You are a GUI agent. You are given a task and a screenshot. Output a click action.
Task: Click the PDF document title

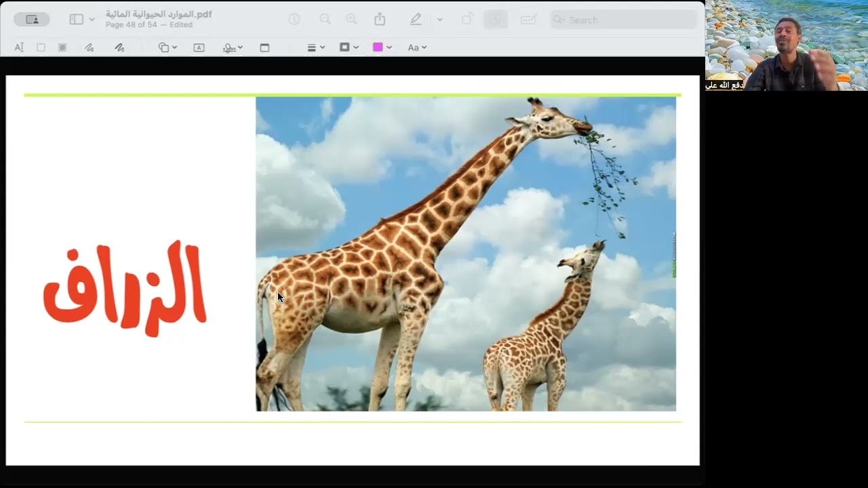(x=159, y=14)
